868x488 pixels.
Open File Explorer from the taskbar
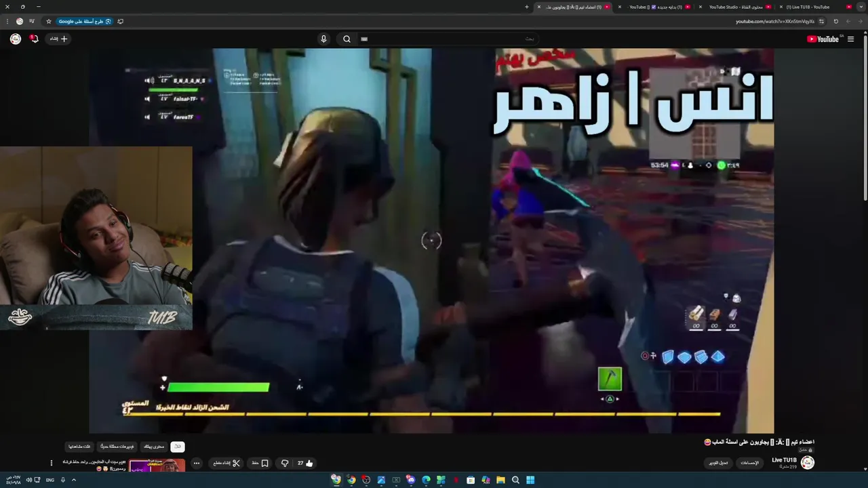(x=500, y=480)
